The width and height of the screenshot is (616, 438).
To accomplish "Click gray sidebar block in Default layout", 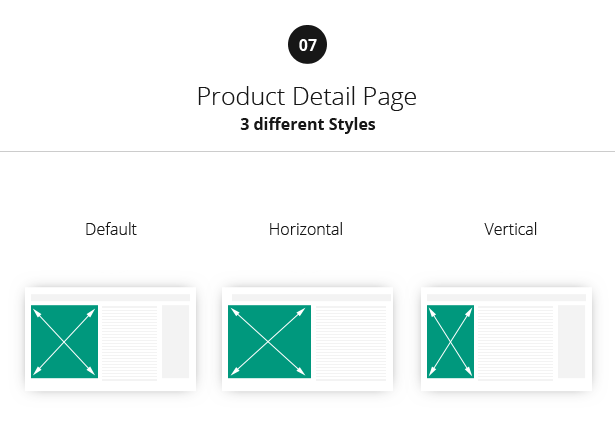I will (176, 342).
